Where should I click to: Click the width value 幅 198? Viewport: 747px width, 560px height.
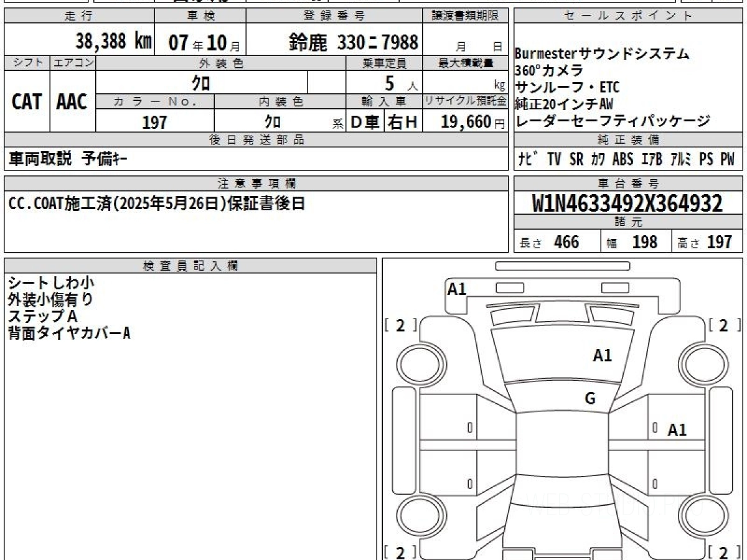coord(632,242)
